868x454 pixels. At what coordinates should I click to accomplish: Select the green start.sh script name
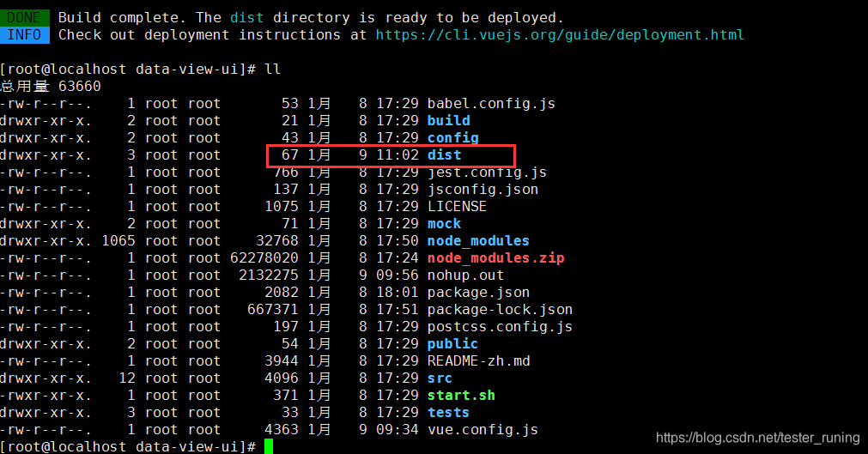[461, 396]
